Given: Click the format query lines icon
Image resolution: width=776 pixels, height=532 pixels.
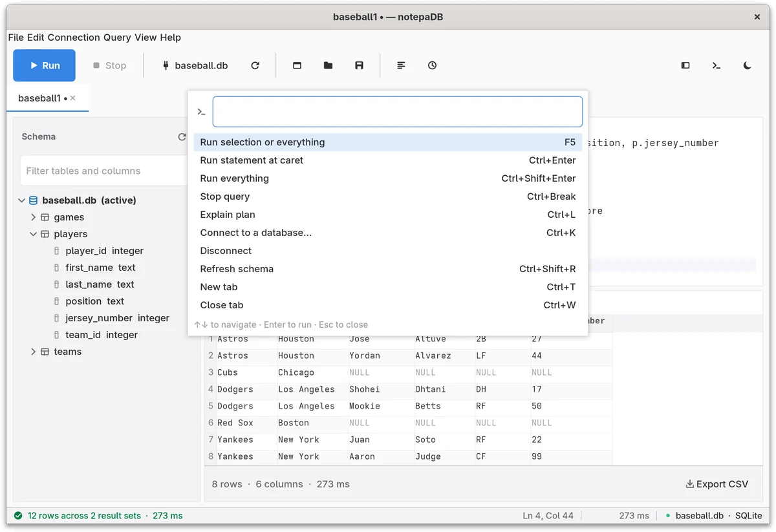Looking at the screenshot, I should (x=402, y=65).
